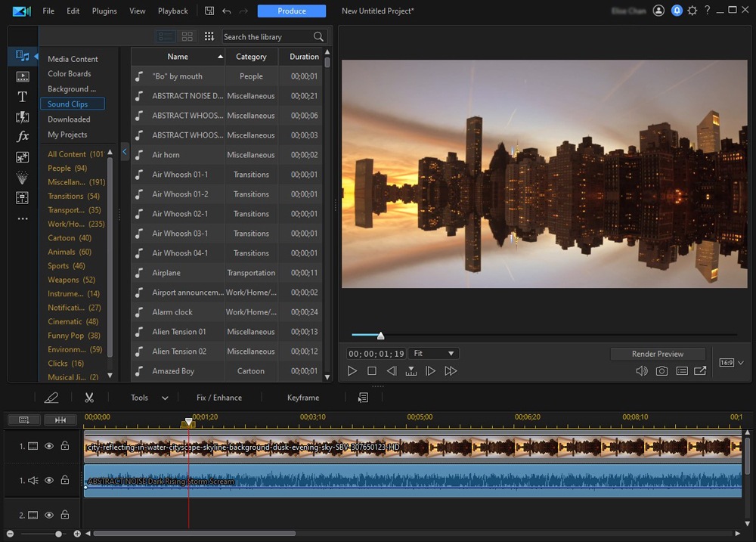The height and width of the screenshot is (542, 756).
Task: Toggle grid view in library
Action: tap(186, 36)
